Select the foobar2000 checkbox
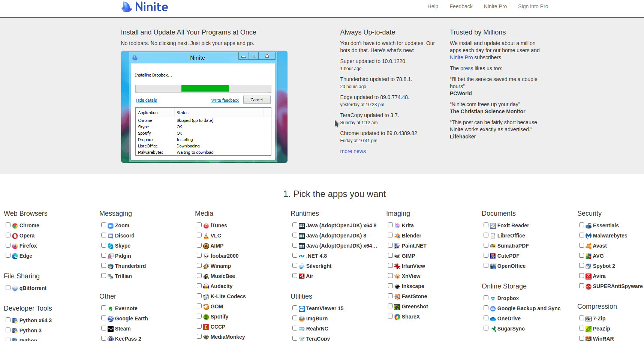Screen dimensions: 644x341 pyautogui.click(x=199, y=255)
